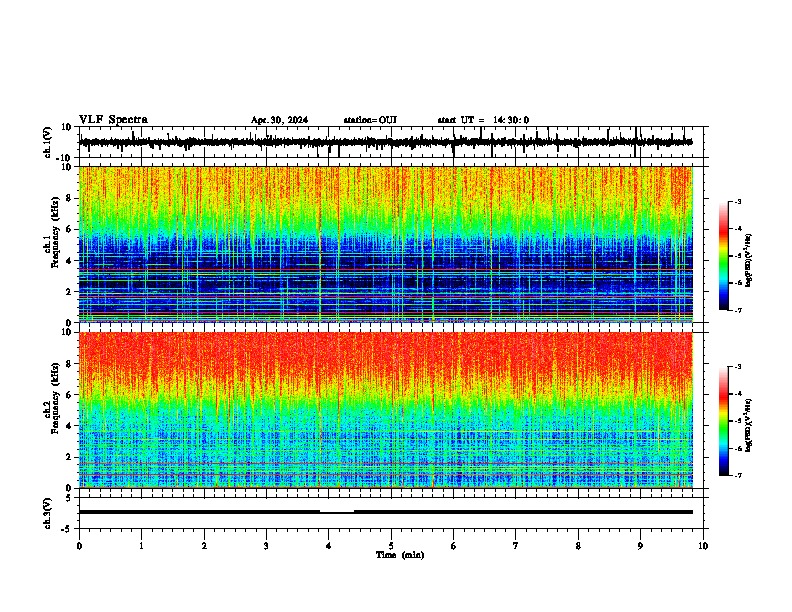Click time axis tick label "8"

coord(578,546)
